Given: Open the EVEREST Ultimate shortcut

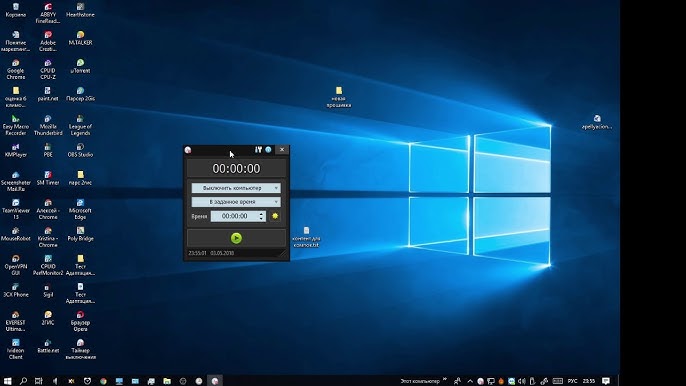Looking at the screenshot, I should [x=16, y=321].
